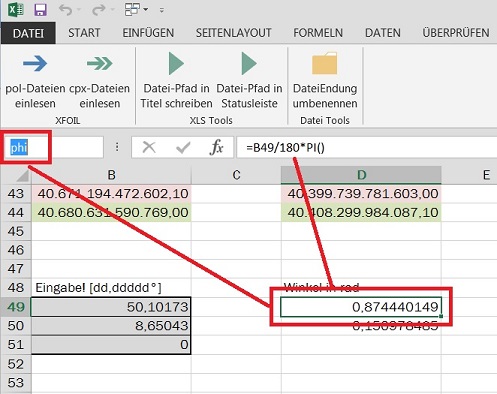
Task: Switch to the ÜBERPRÜFEN tab
Action: click(x=456, y=33)
